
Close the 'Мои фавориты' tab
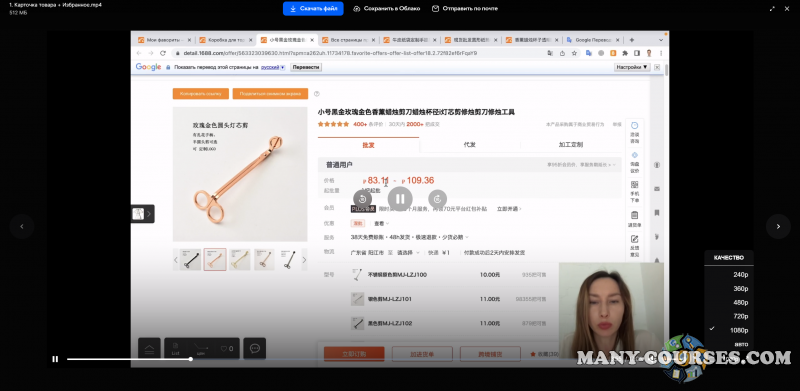click(189, 40)
